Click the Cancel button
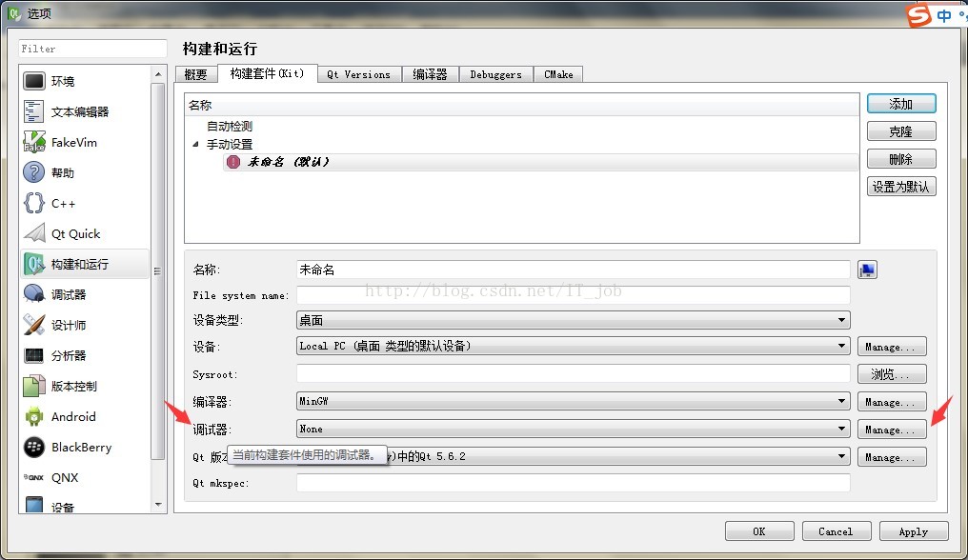The image size is (968, 560). [x=836, y=531]
